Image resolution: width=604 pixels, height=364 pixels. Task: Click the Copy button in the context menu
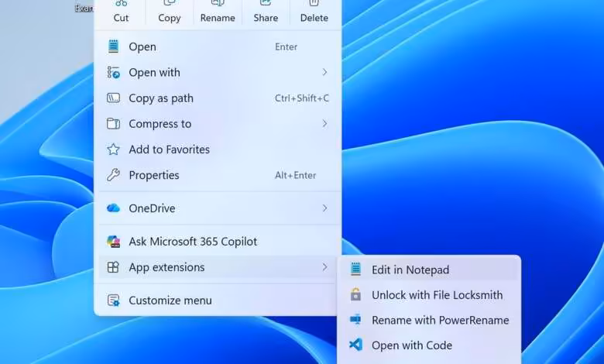click(169, 12)
